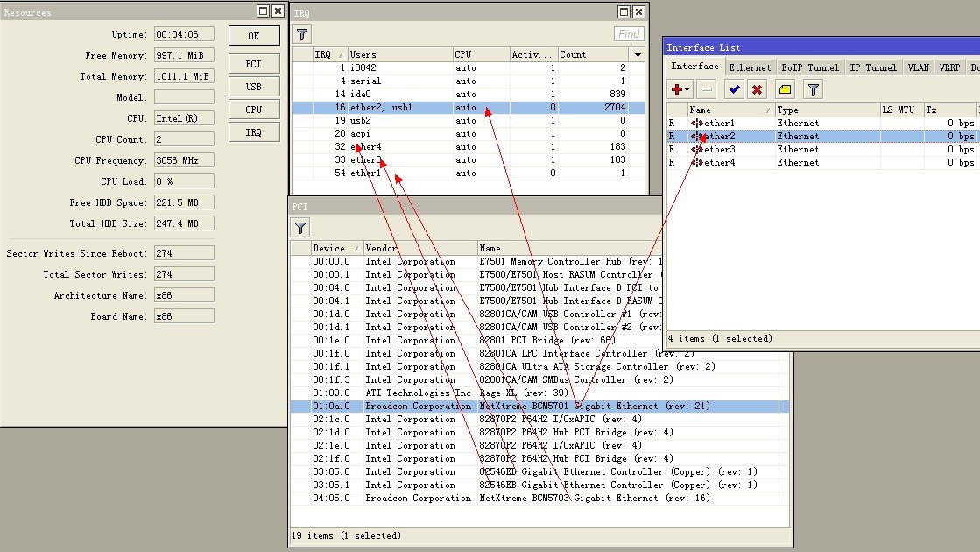Click the remove interface minus icon

click(707, 89)
